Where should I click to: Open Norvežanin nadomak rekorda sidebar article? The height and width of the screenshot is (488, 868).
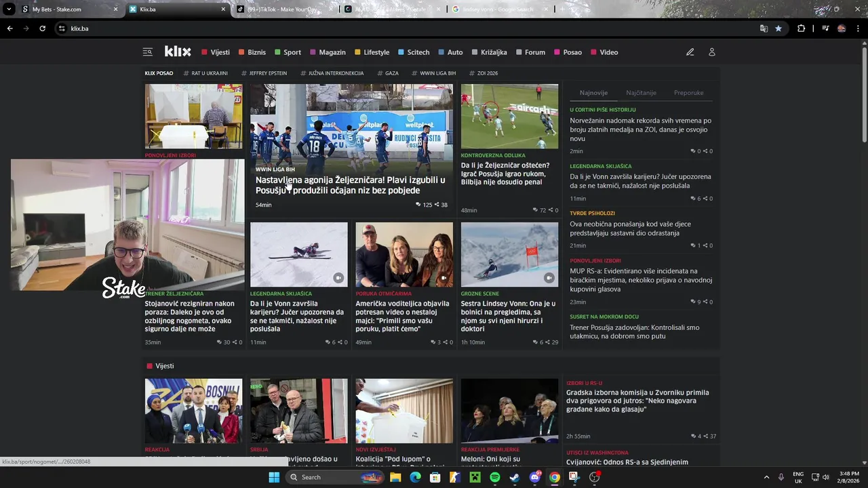pos(641,129)
